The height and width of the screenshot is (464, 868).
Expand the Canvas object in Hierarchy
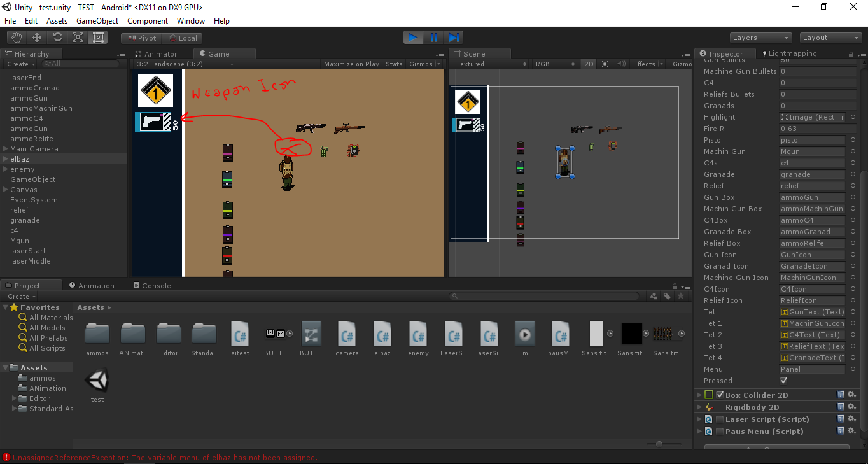(x=6, y=190)
